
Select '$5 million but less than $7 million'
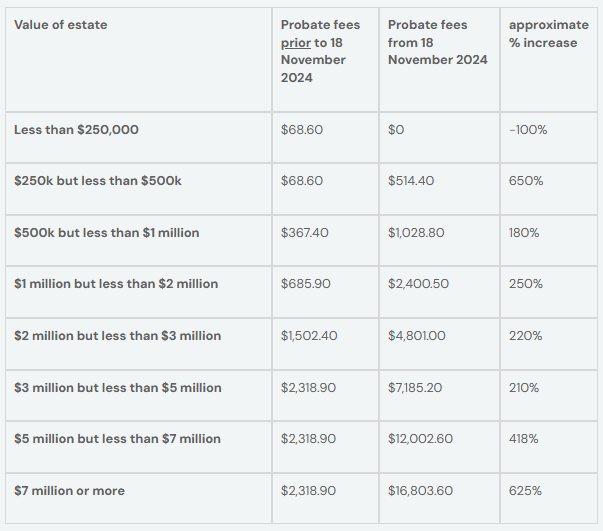pos(117,439)
